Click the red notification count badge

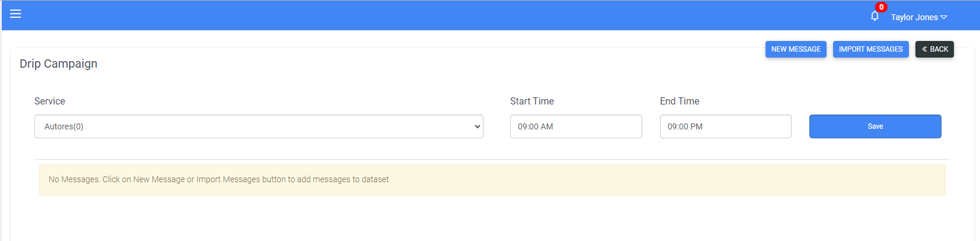click(x=881, y=7)
